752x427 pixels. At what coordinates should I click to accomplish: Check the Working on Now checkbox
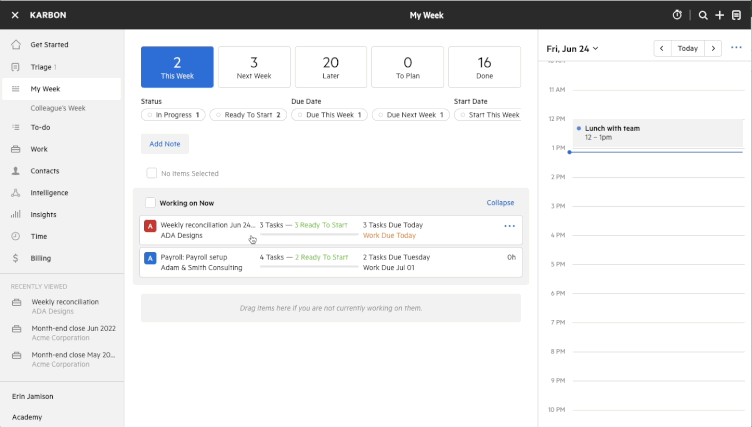click(150, 202)
